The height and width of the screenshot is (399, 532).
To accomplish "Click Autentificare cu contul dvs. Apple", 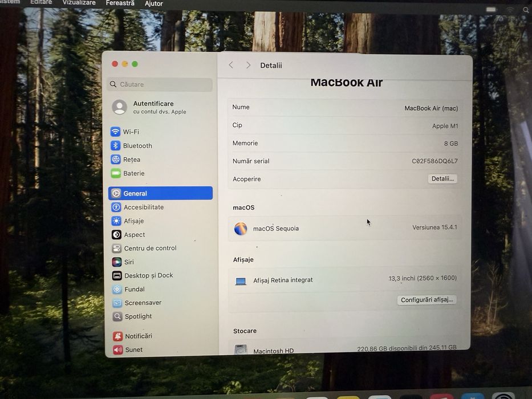I will coord(160,107).
